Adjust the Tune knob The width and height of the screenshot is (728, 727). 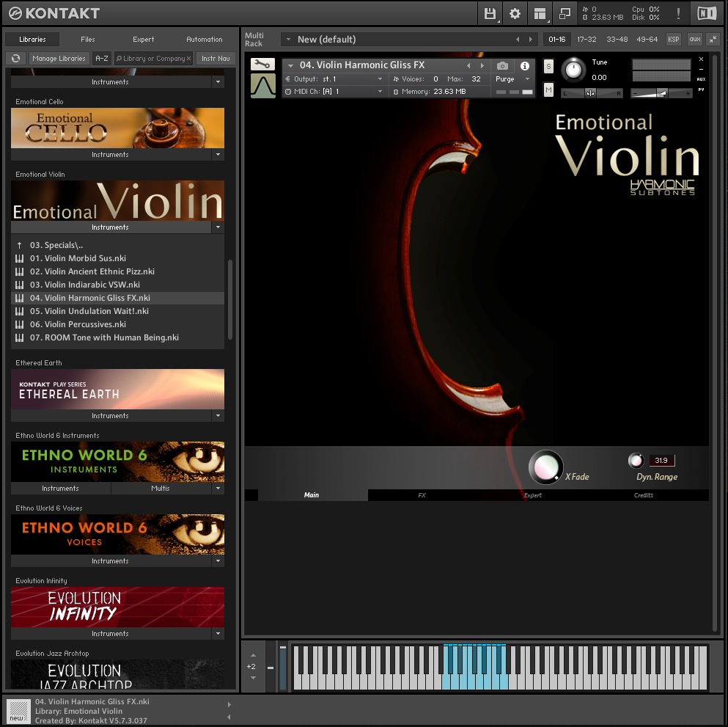[574, 70]
